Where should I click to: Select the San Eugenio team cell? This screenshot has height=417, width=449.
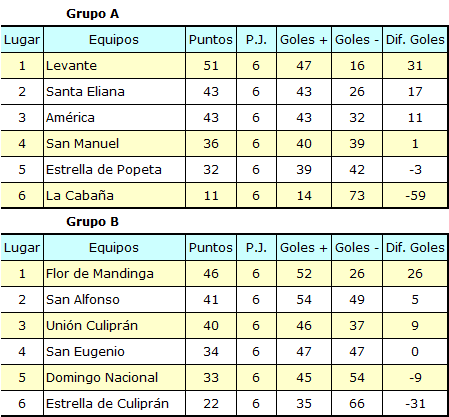(x=114, y=352)
